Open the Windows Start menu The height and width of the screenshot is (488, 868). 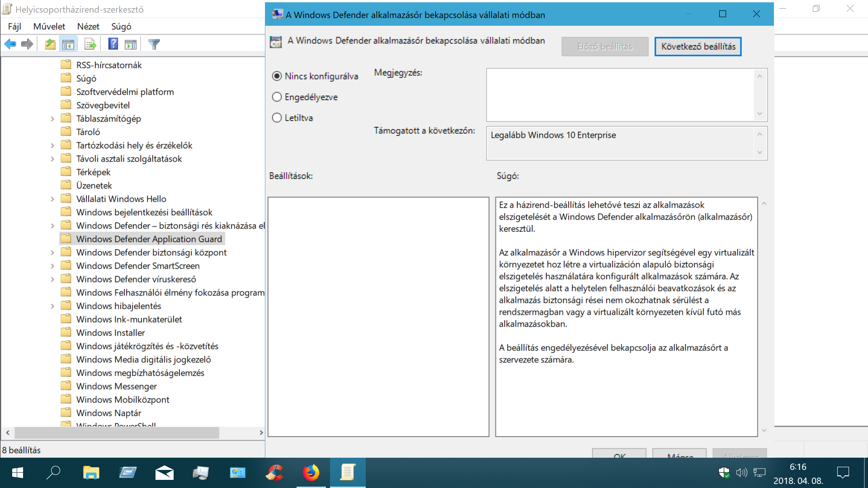(x=18, y=473)
